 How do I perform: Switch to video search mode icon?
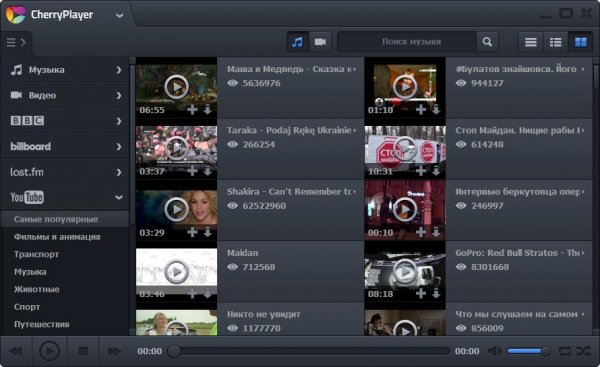pos(320,42)
